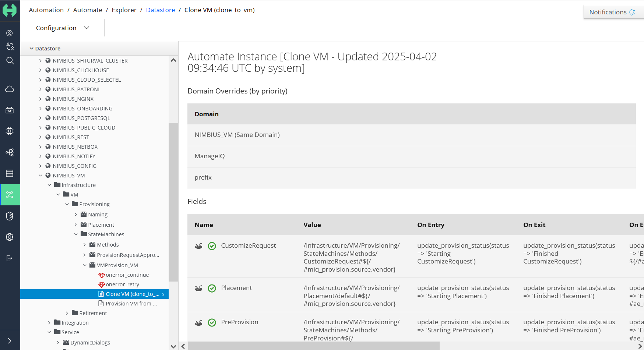This screenshot has height=350, width=644.
Task: Select the highlighted Automation icon in sidebar
Action: coord(10,195)
